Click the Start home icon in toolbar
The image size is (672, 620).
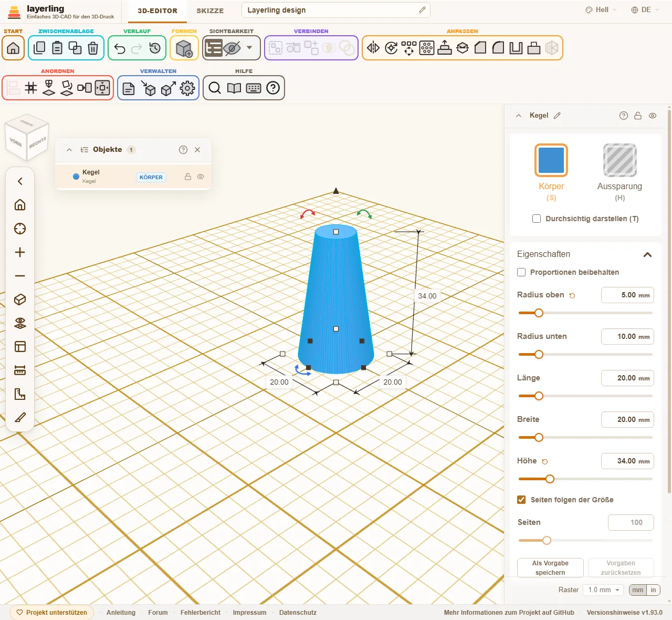[13, 48]
